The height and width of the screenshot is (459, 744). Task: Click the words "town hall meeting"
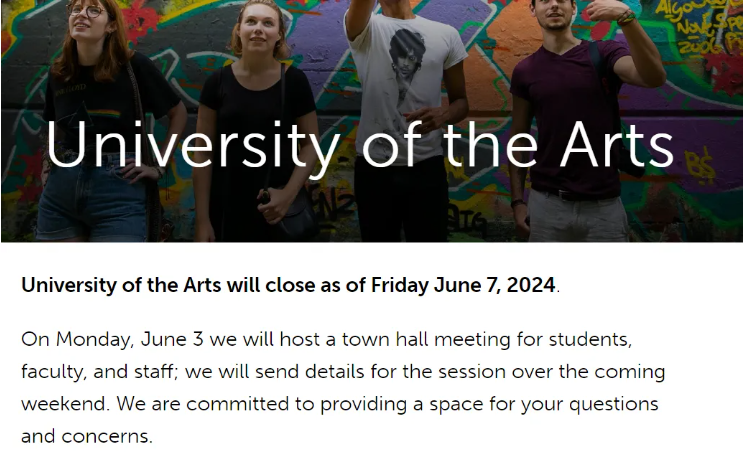(x=426, y=340)
